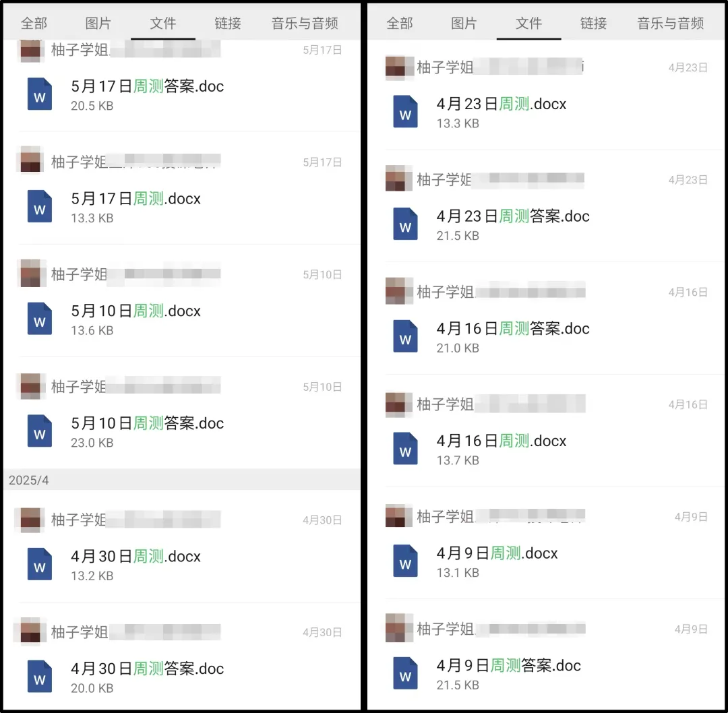
Task: Open the Word icon for 5月17日周测答案.doc
Action: [x=40, y=94]
